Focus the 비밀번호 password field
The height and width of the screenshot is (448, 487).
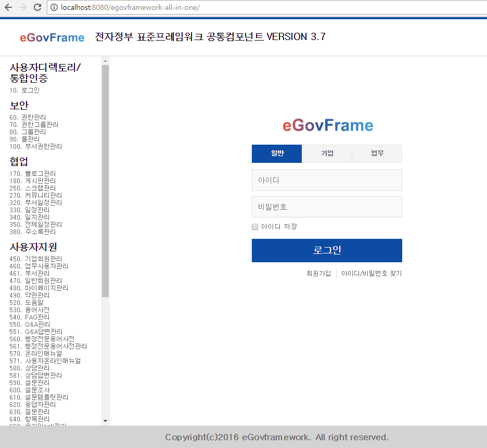coord(327,207)
